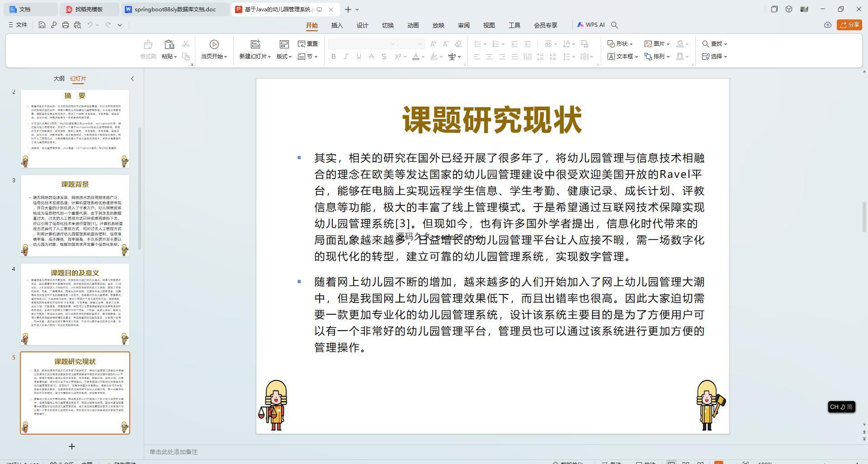Toggle Underline formatting

pos(359,57)
